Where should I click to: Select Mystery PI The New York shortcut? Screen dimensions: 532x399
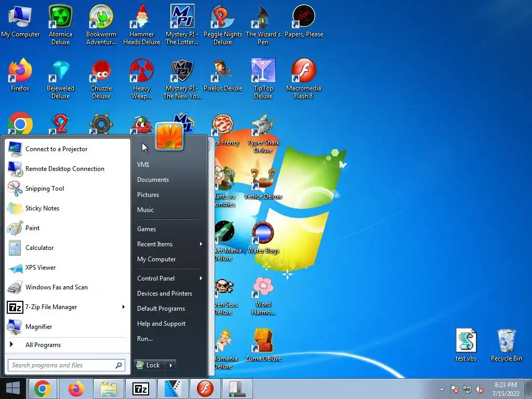click(x=182, y=79)
